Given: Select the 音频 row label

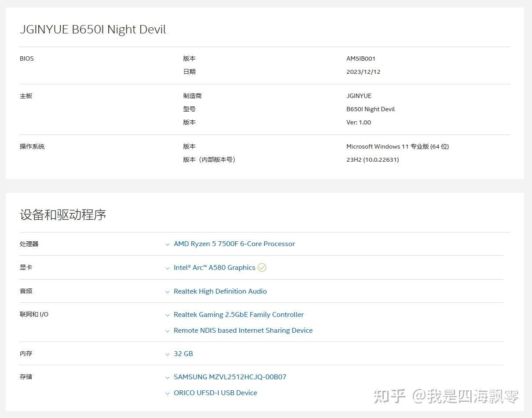Looking at the screenshot, I should 26,291.
